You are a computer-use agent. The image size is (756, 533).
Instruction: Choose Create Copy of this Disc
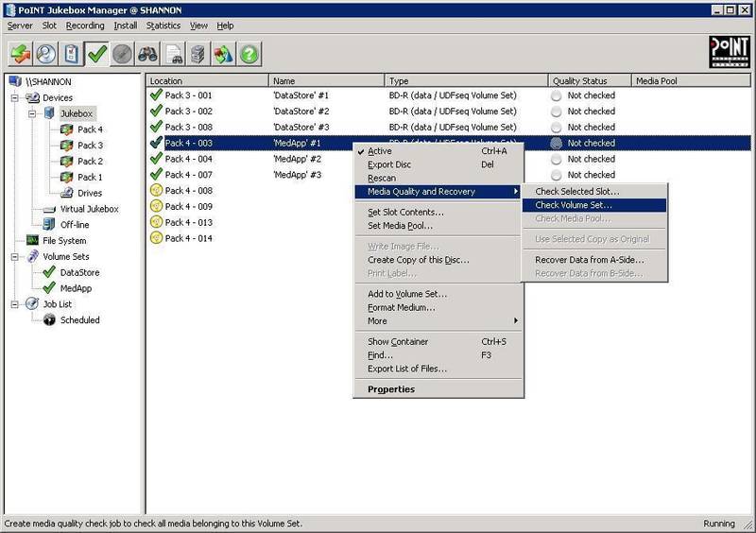[438, 260]
